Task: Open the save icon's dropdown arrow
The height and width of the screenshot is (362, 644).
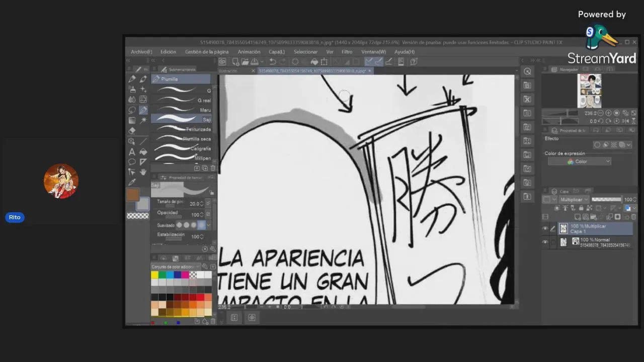Action: pos(262,61)
